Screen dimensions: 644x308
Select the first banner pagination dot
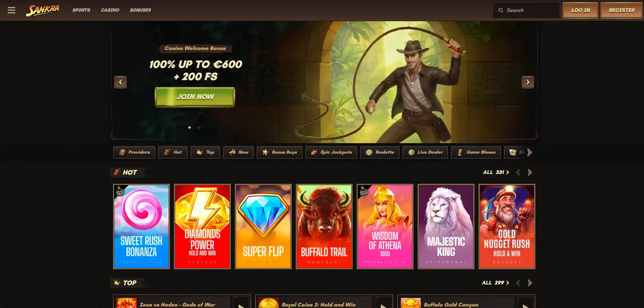189,127
